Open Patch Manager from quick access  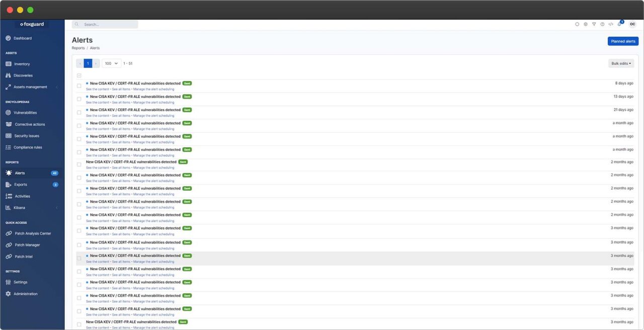pyautogui.click(x=27, y=245)
